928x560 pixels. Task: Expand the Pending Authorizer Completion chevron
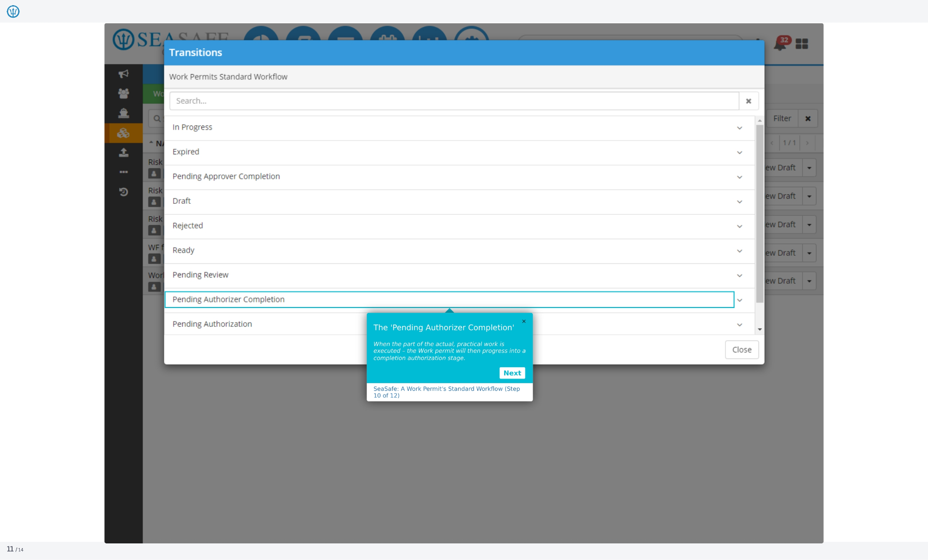[x=740, y=300]
